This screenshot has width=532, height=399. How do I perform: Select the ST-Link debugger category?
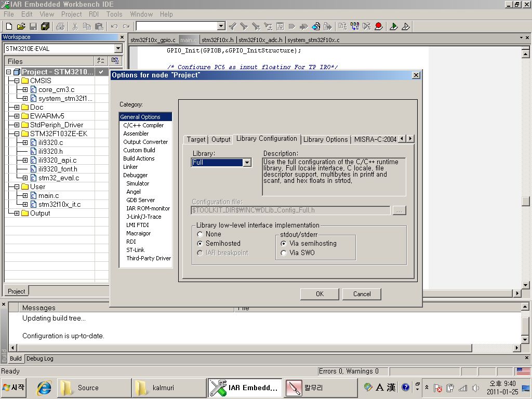136,250
